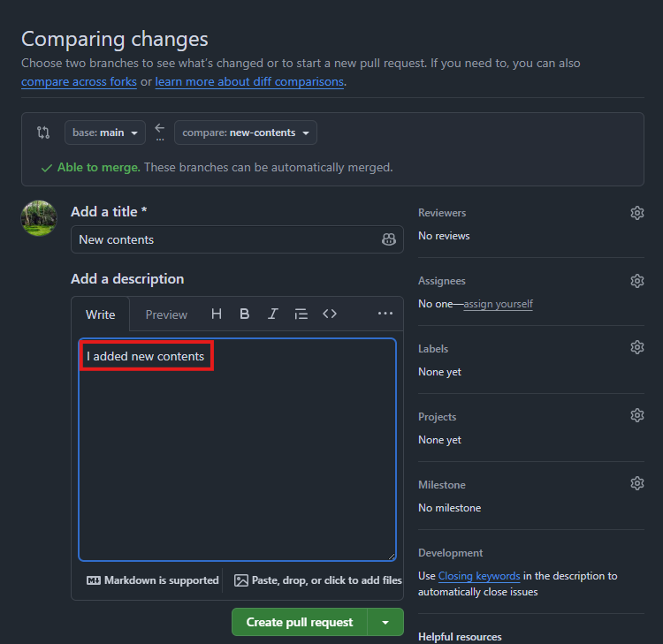Click the Create pull request button
The width and height of the screenshot is (663, 644).
[300, 622]
